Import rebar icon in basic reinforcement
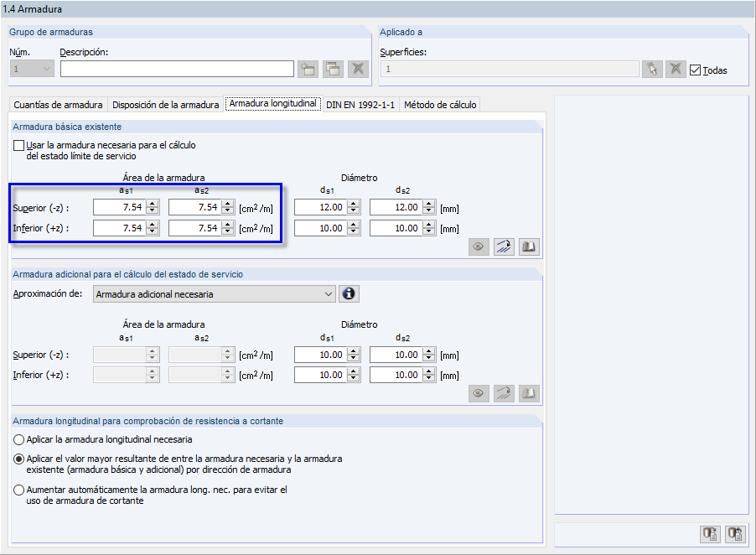The image size is (756, 555). point(504,246)
